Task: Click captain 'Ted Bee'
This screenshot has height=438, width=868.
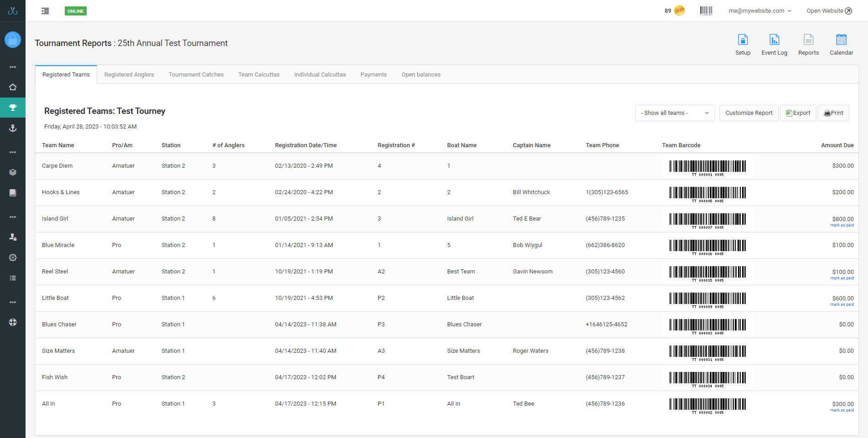Action: click(x=523, y=404)
